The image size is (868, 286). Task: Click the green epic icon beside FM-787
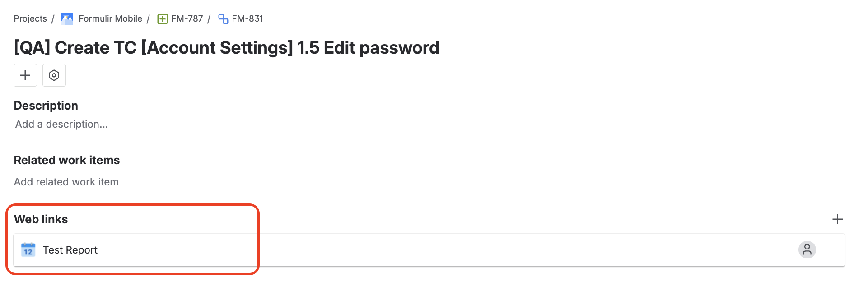(x=162, y=18)
